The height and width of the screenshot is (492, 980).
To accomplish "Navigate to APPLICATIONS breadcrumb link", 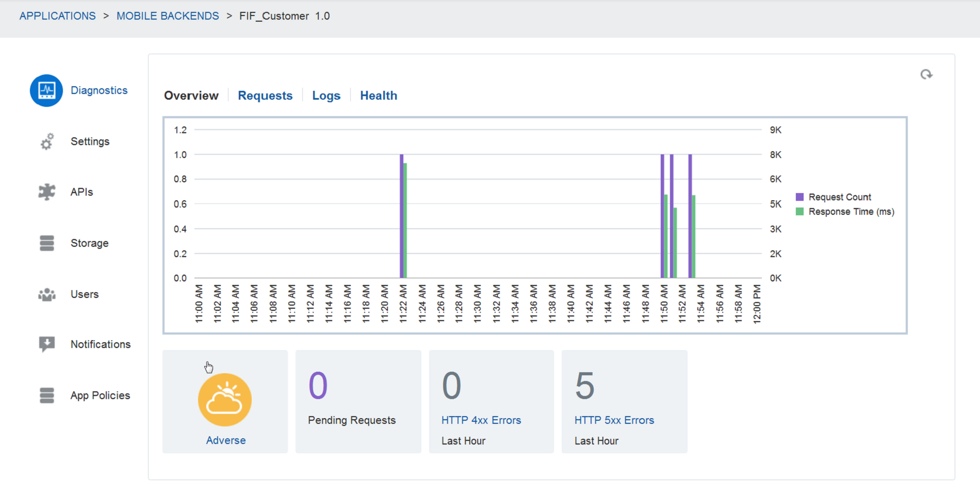I will tap(58, 16).
